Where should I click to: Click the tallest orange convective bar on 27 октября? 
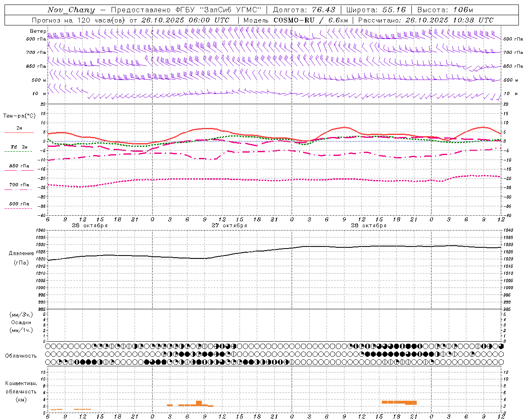199,403
